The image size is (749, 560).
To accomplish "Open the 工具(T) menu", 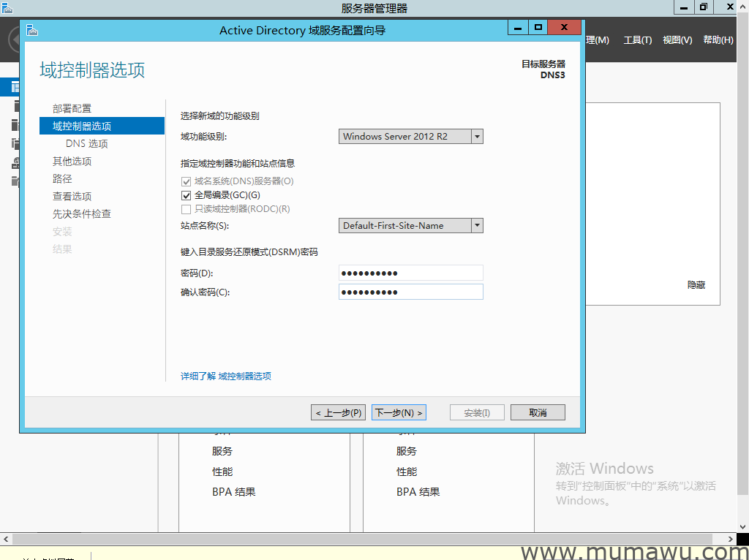I will (x=637, y=40).
